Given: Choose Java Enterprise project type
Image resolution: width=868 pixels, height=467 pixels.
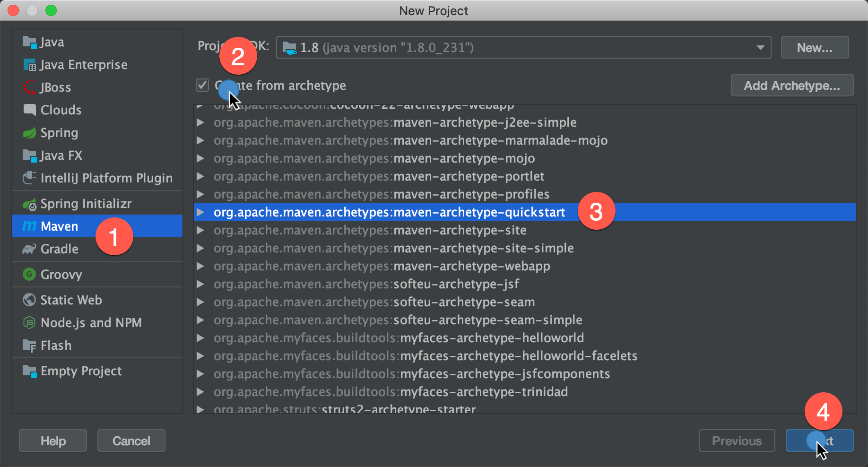Looking at the screenshot, I should (97, 65).
